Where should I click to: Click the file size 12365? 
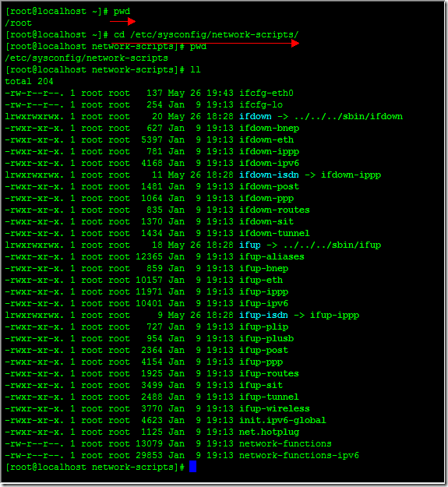pyautogui.click(x=149, y=257)
